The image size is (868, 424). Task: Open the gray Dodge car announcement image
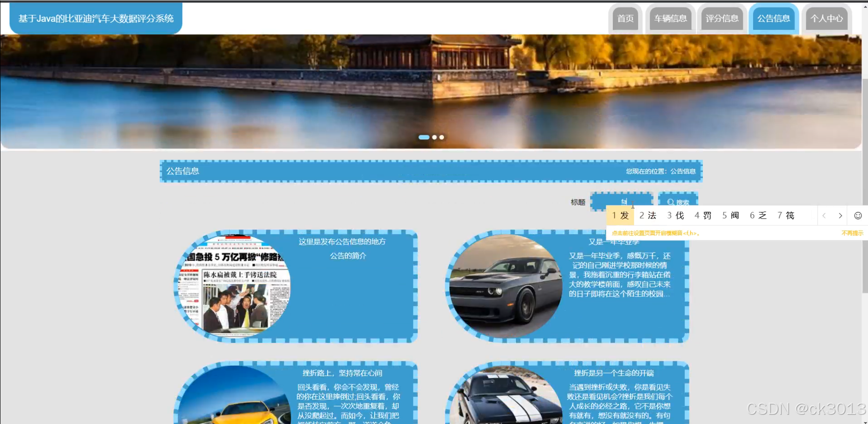coord(506,286)
